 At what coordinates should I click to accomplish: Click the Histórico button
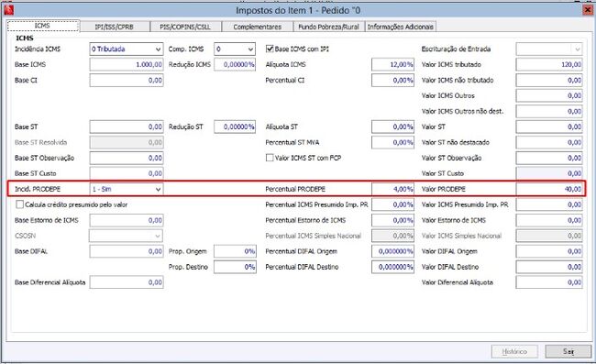[514, 351]
